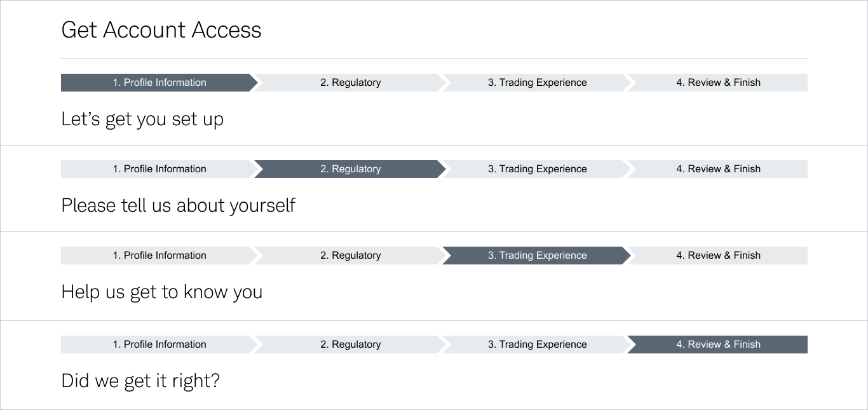Click highlighted Trading Experience step in third bar
Image resolution: width=868 pixels, height=410 pixels.
point(537,256)
